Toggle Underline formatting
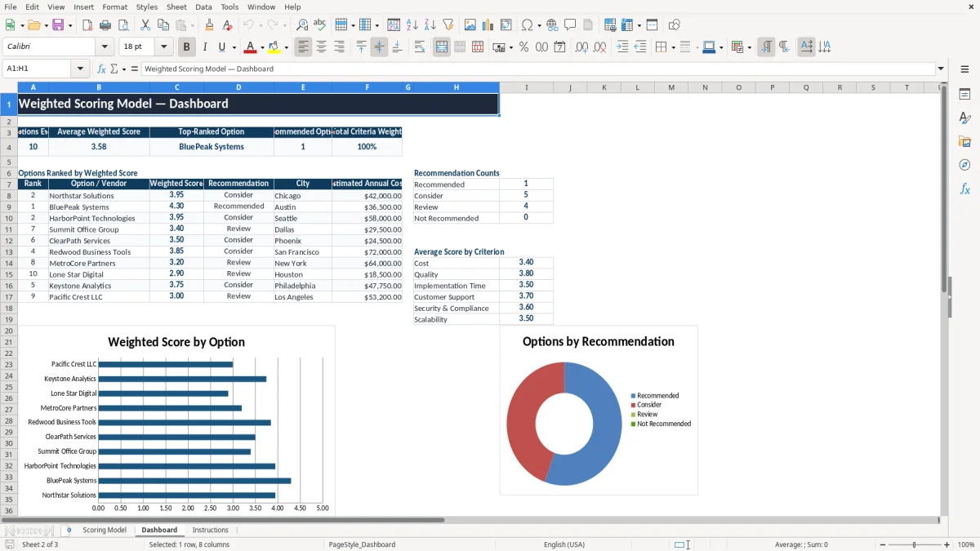Screen dimensions: 980x551 tap(221, 47)
